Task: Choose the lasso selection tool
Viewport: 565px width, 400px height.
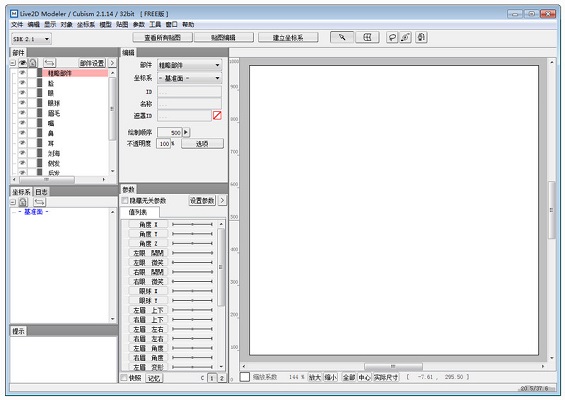Action: point(392,37)
